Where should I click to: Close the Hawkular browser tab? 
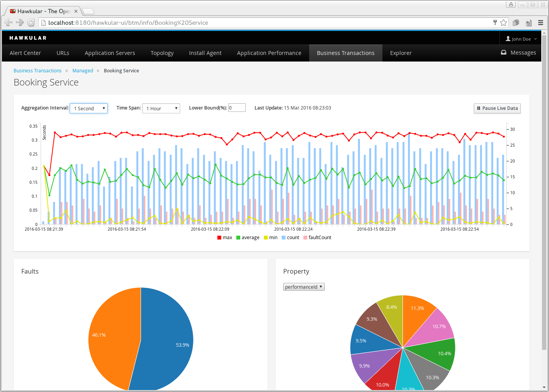[x=76, y=11]
